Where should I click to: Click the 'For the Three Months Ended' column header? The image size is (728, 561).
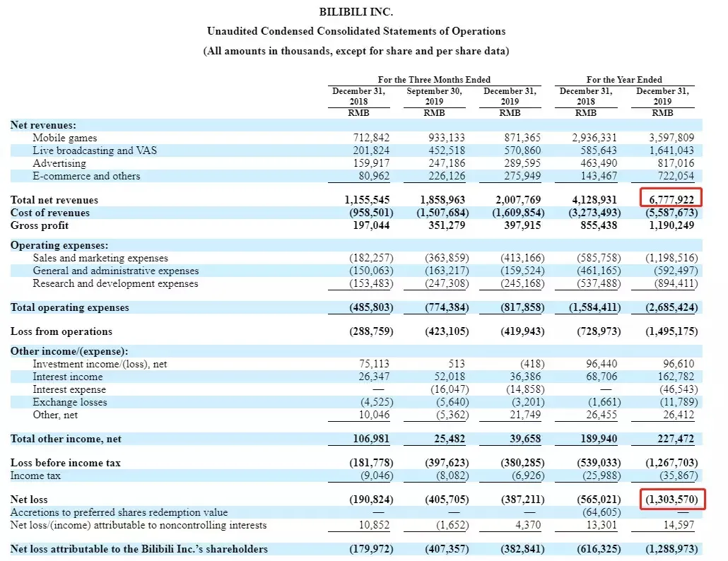pos(434,80)
